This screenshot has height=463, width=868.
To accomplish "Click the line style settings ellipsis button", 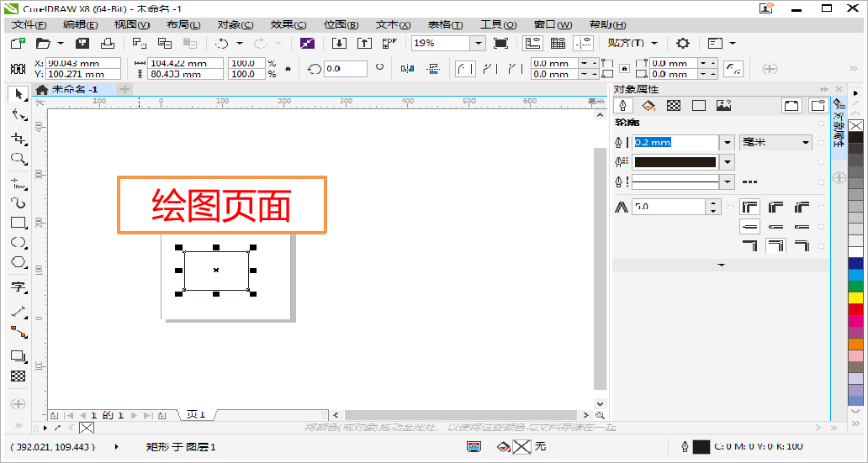I will [750, 182].
